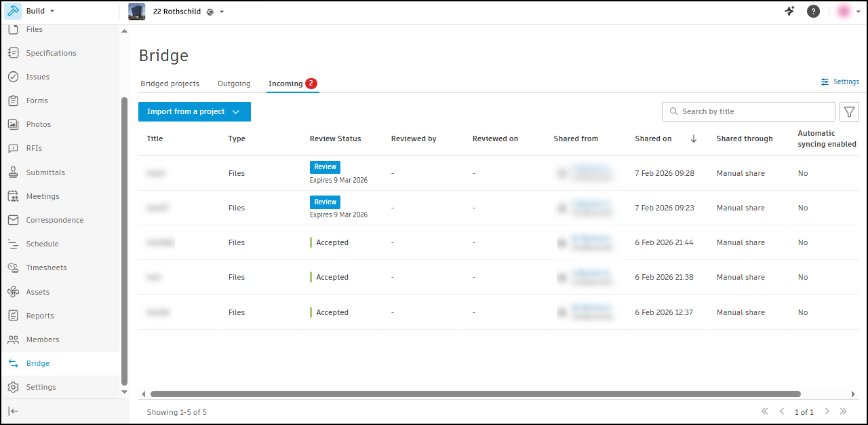Sort by Shared on arrow
The width and height of the screenshot is (868, 425).
point(694,138)
